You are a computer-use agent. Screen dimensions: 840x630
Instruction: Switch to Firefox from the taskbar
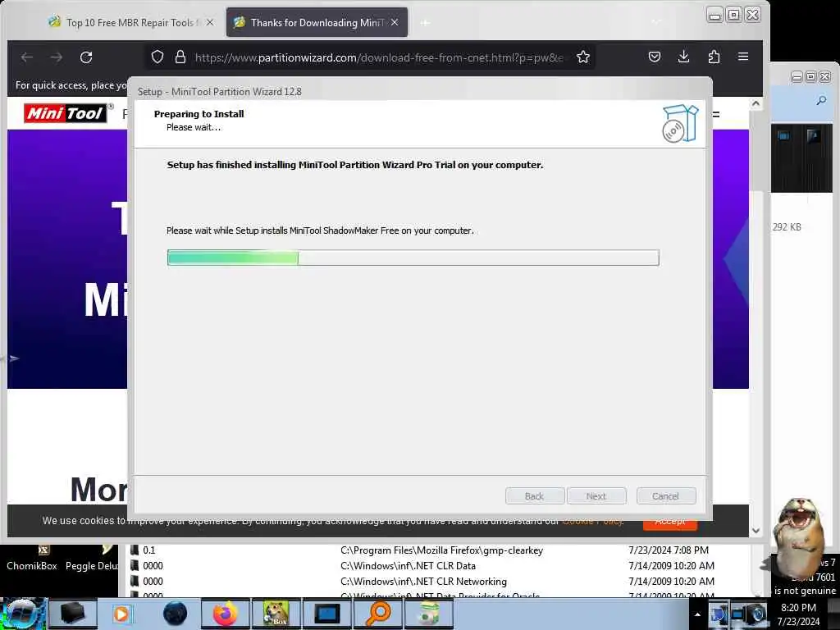point(226,614)
